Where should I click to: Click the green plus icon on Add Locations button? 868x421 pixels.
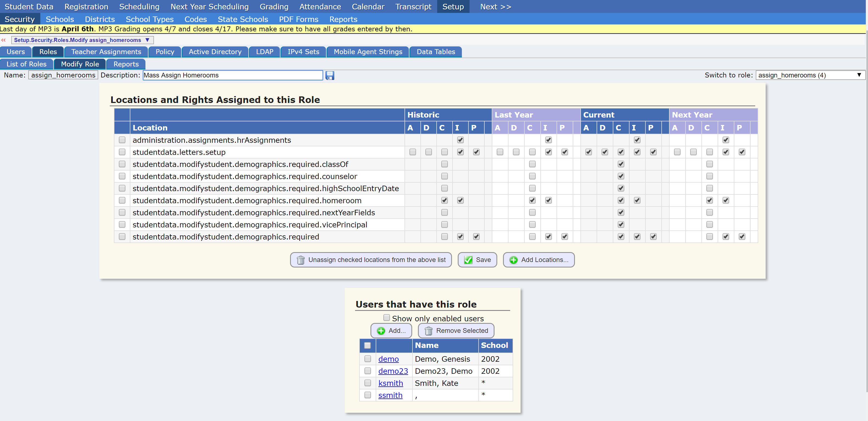click(513, 260)
